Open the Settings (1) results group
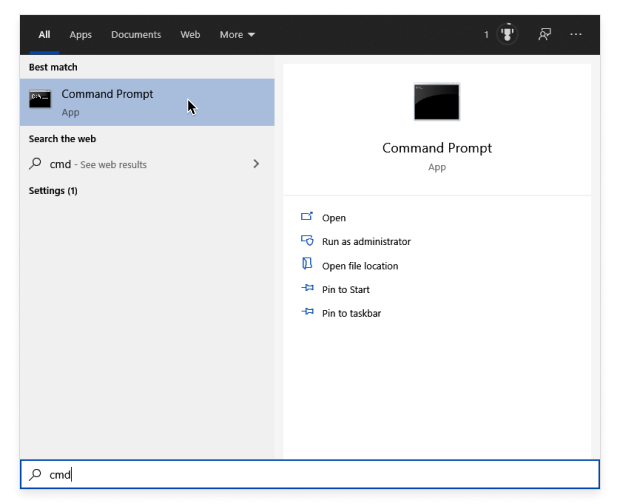The image size is (620, 504). pos(53,190)
